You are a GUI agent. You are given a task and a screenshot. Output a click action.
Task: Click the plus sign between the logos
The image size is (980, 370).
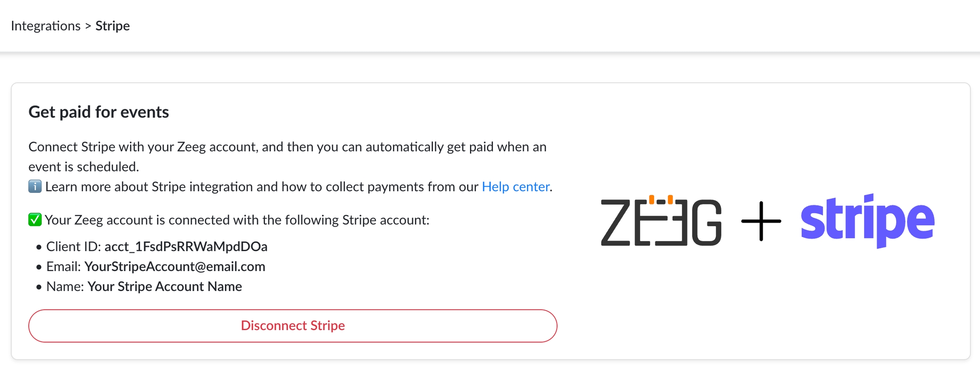(761, 221)
